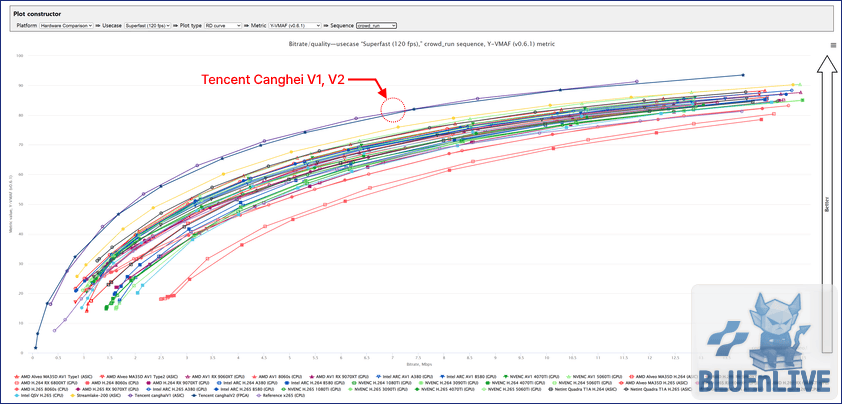Click NVENC H.264 4070Ti (GPU) legend item

515,383
